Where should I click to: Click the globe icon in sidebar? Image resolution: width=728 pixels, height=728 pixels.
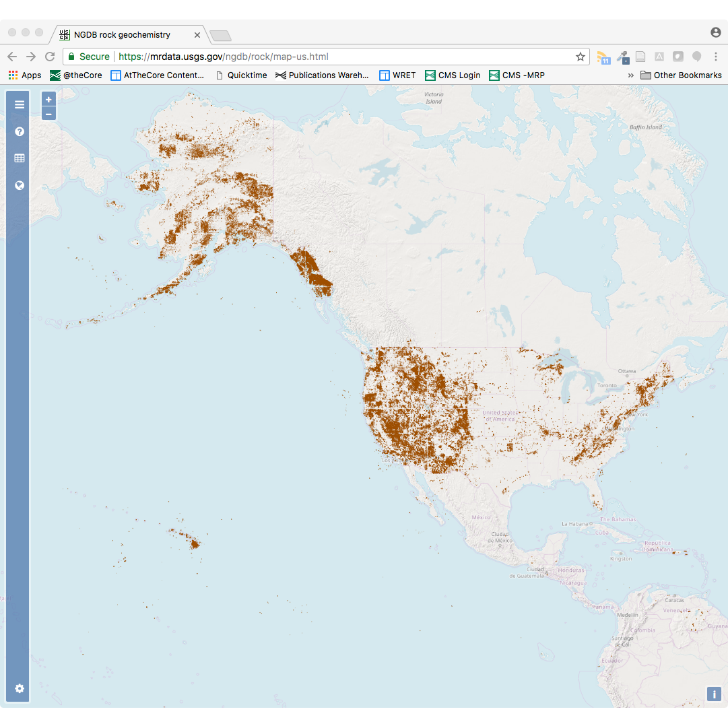pos(19,185)
